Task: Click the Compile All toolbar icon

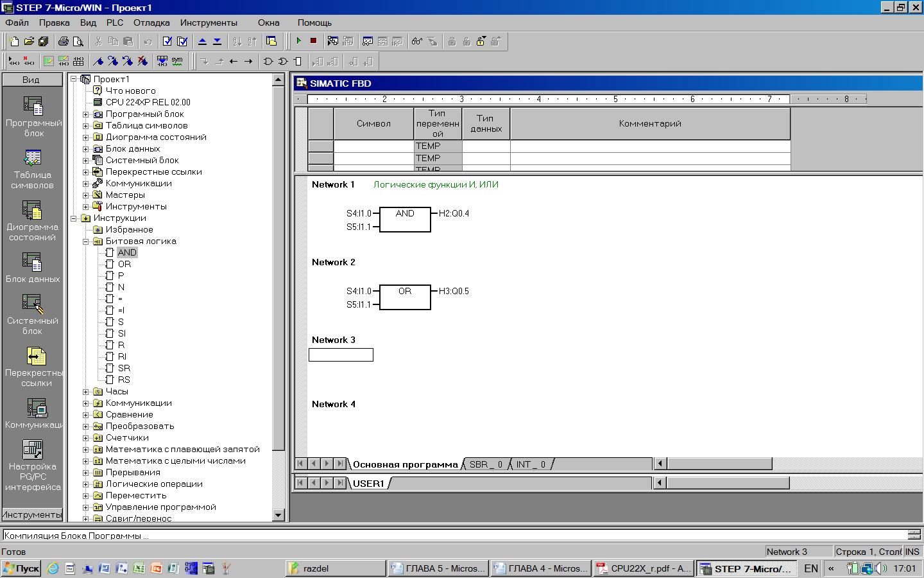Action: 182,41
